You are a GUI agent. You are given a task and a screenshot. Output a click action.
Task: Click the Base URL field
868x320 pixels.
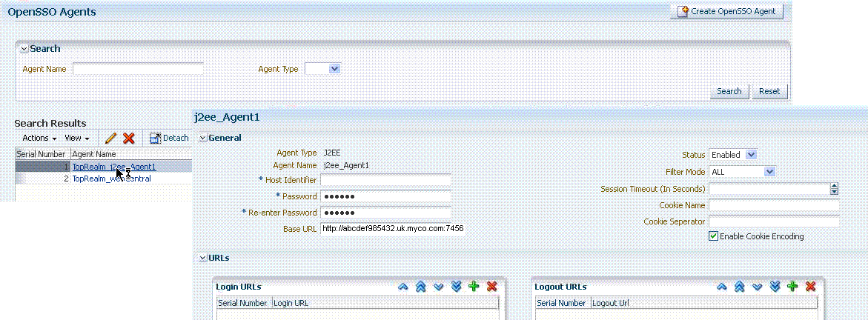click(392, 228)
